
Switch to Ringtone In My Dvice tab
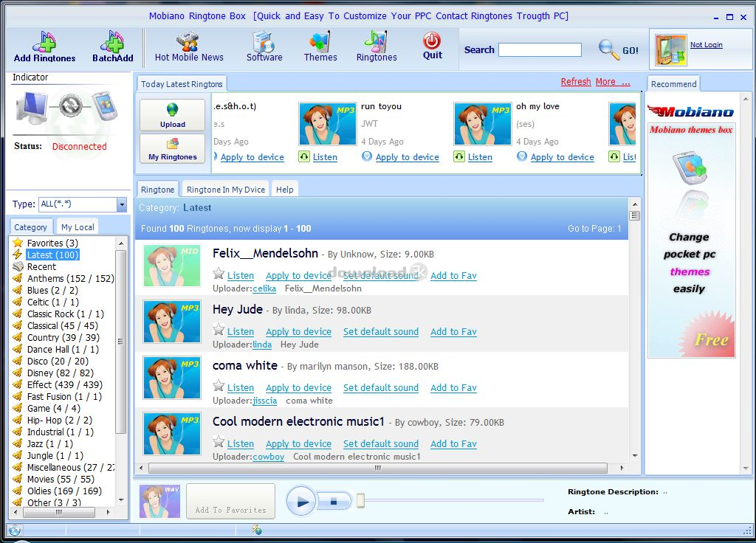click(226, 190)
